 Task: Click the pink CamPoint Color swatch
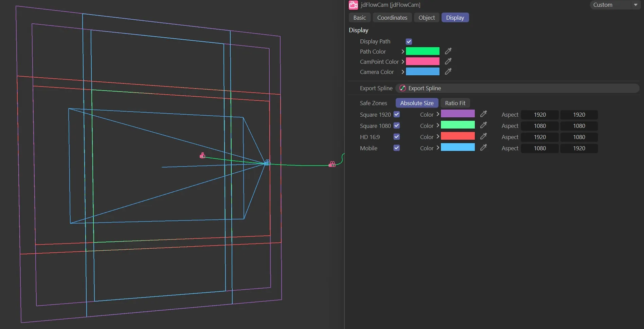pos(423,61)
